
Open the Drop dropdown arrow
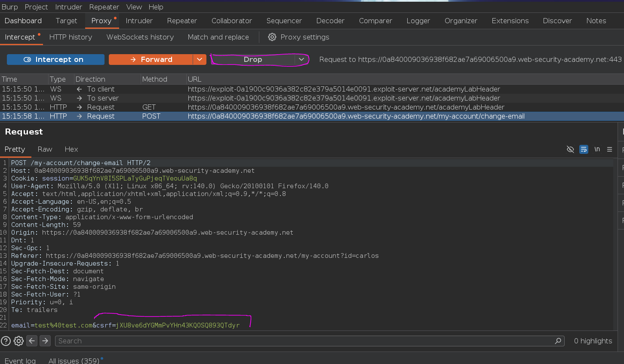pos(301,59)
